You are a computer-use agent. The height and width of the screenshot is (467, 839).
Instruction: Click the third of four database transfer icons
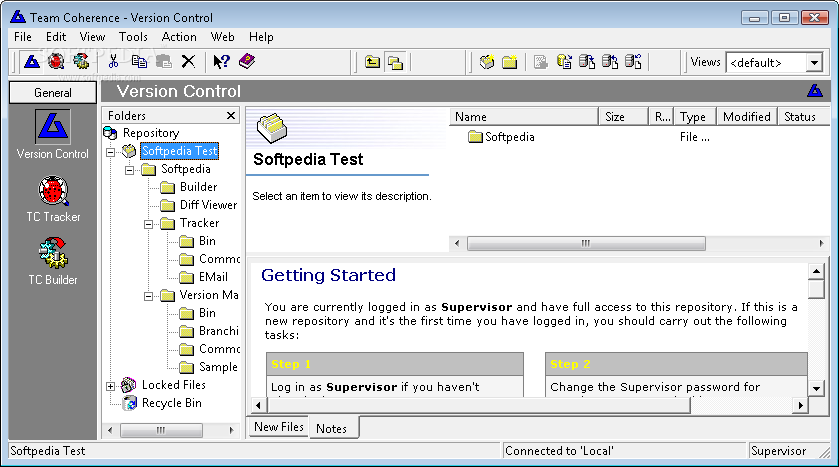[610, 63]
